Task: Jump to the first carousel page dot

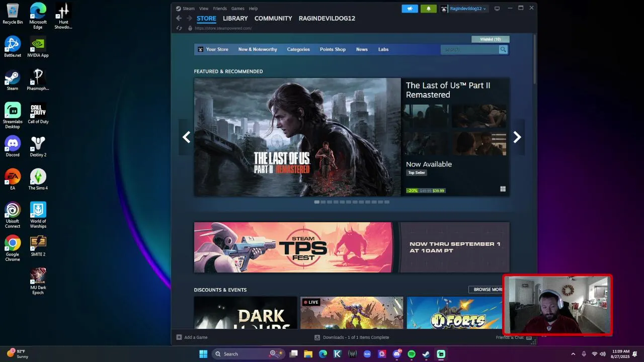Action: [x=316, y=202]
